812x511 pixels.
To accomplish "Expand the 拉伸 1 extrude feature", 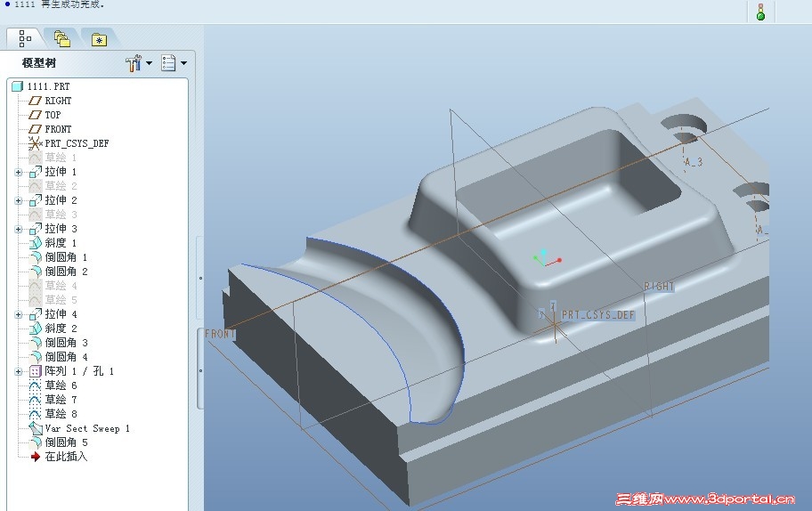I will click(19, 172).
